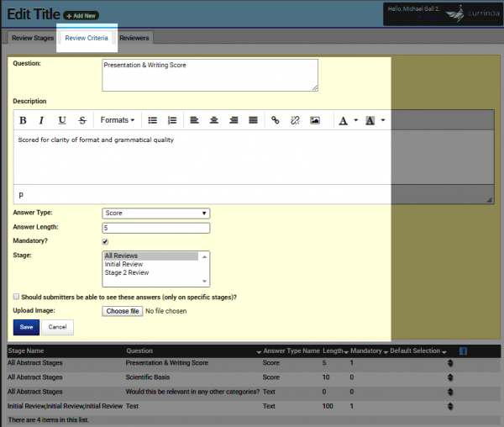Viewport: 504px width, 427px height.
Task: Open the Formats dropdown menu
Action: point(118,120)
